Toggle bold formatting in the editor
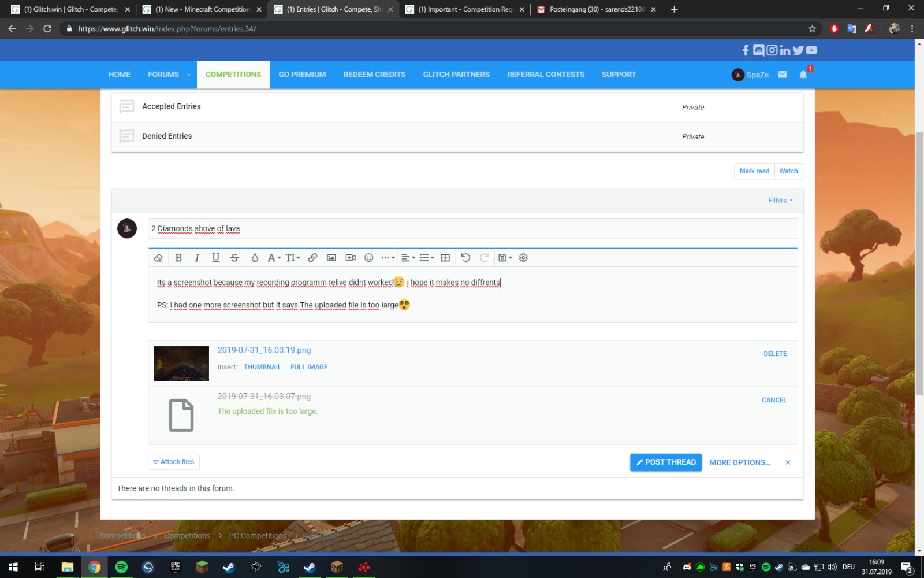This screenshot has width=924, height=578. click(x=178, y=258)
